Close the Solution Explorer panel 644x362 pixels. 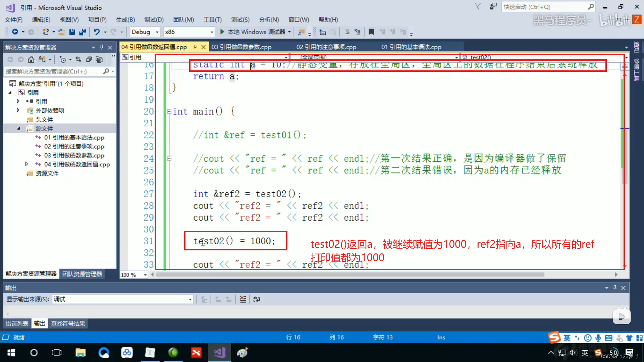[110, 47]
